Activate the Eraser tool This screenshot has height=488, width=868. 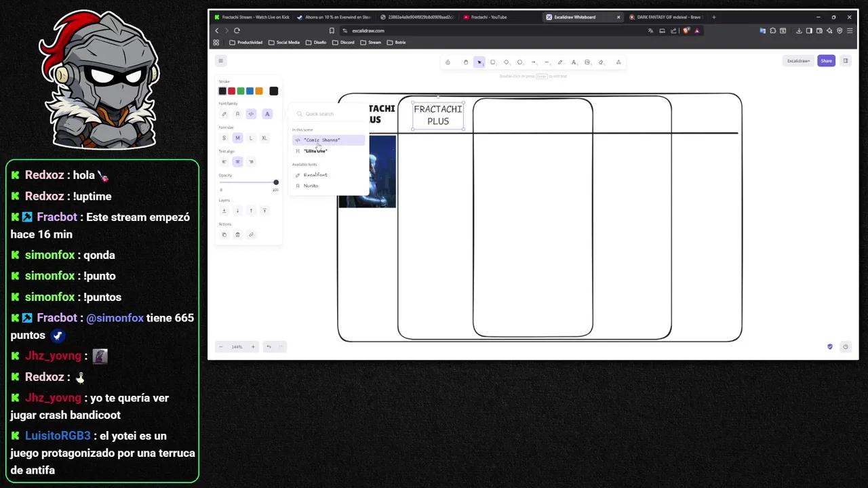[601, 62]
